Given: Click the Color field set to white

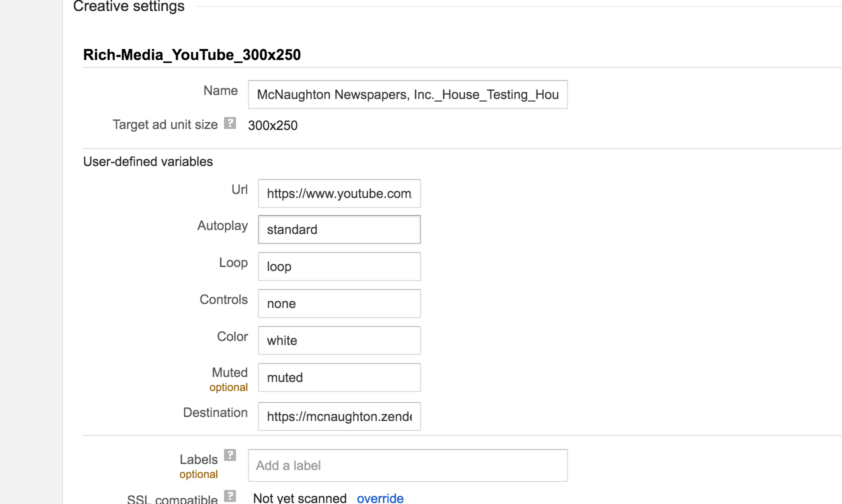Looking at the screenshot, I should [x=339, y=340].
